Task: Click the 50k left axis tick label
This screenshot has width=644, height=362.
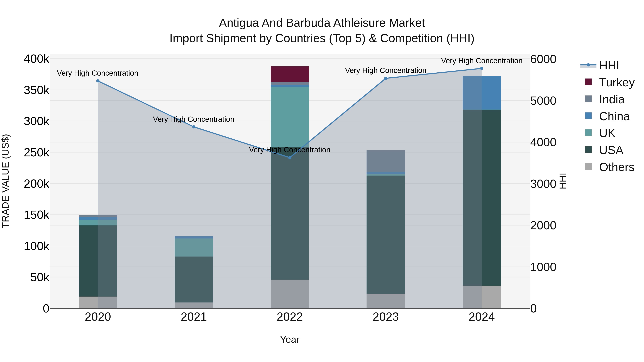Action: pyautogui.click(x=40, y=277)
